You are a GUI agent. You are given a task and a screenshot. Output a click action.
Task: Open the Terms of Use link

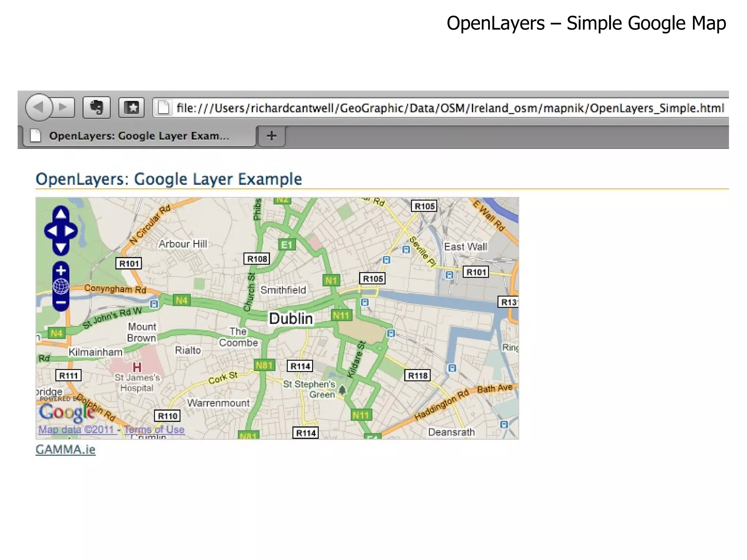click(154, 429)
